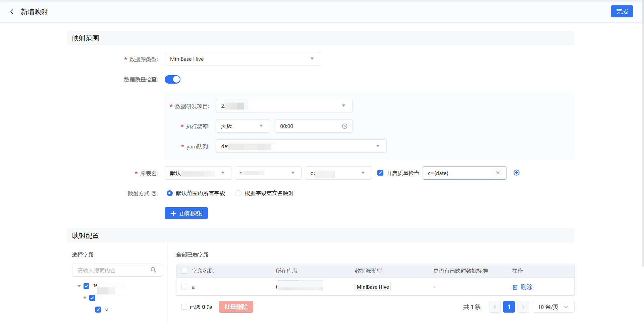Toggle off the 数据质量检查 switch
Viewport: 644px width, 322px height.
tap(172, 79)
